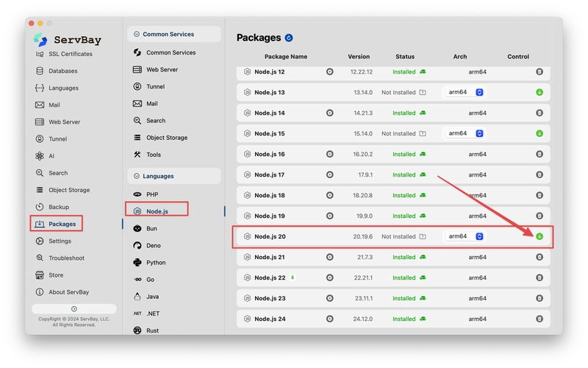Image resolution: width=588 pixels, height=368 pixels.
Task: Collapse the Common Services section header
Action: pos(173,34)
